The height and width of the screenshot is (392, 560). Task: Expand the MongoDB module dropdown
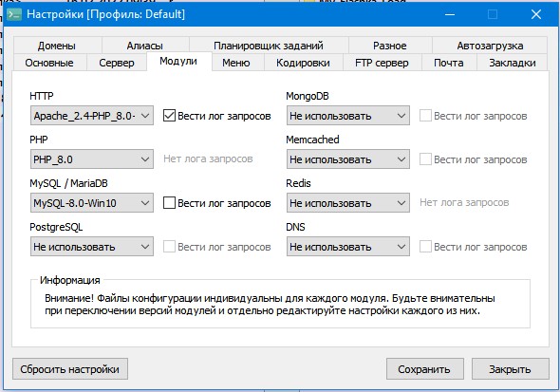(348, 116)
